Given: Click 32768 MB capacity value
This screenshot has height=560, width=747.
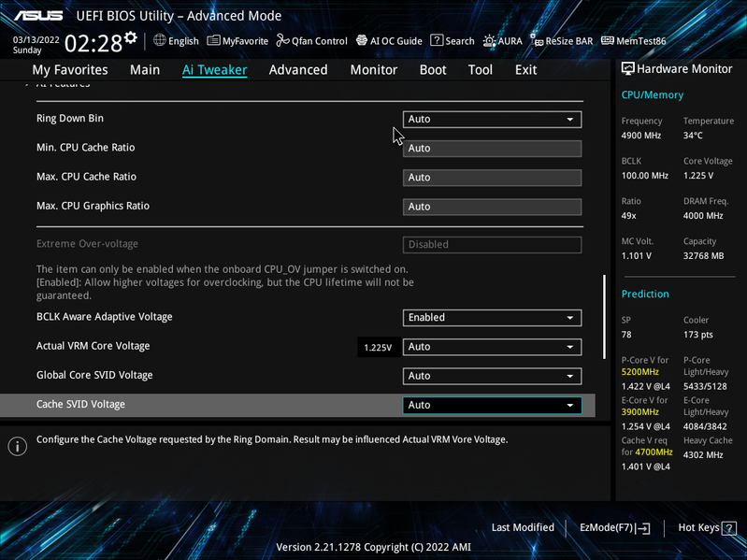Looking at the screenshot, I should (703, 255).
